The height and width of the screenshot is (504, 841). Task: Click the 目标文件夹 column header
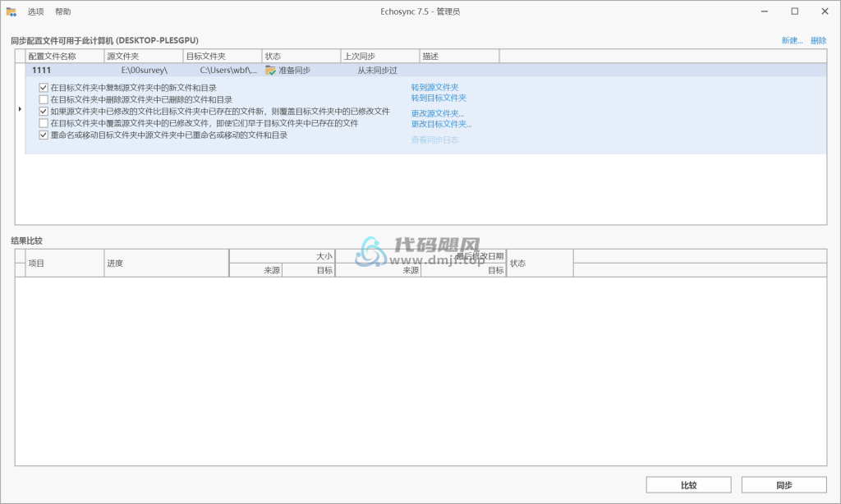(222, 57)
